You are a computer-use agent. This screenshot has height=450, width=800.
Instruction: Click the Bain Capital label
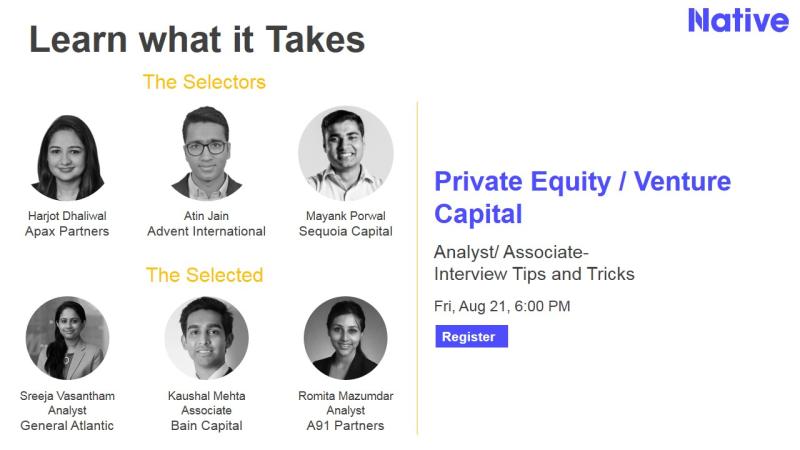click(x=207, y=426)
